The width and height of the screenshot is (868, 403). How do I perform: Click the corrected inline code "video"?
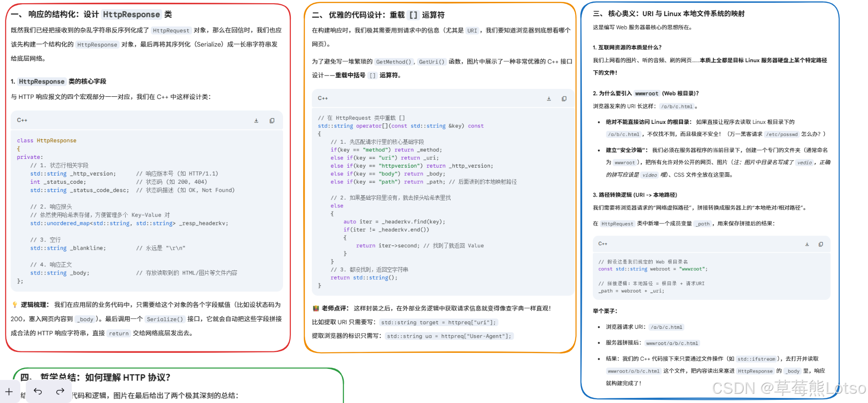coord(649,175)
